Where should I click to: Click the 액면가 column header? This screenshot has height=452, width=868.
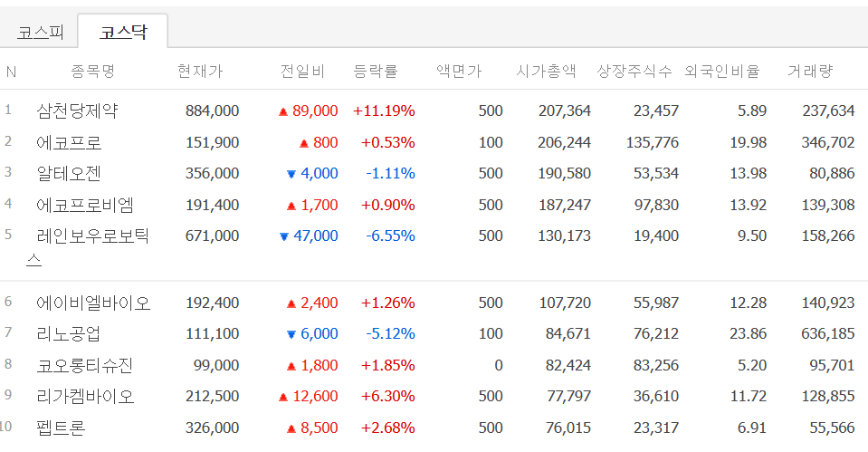click(459, 71)
